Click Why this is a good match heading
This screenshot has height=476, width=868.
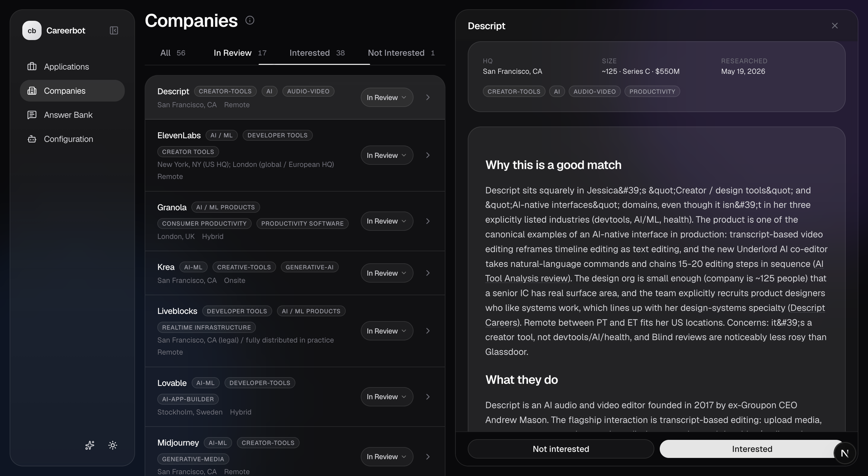(x=553, y=165)
